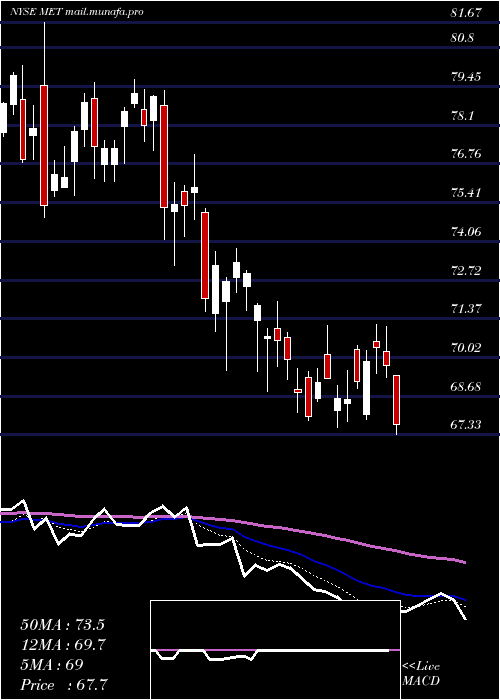Click the 71.37 price axis label
This screenshot has height=700, width=500.
466,308
